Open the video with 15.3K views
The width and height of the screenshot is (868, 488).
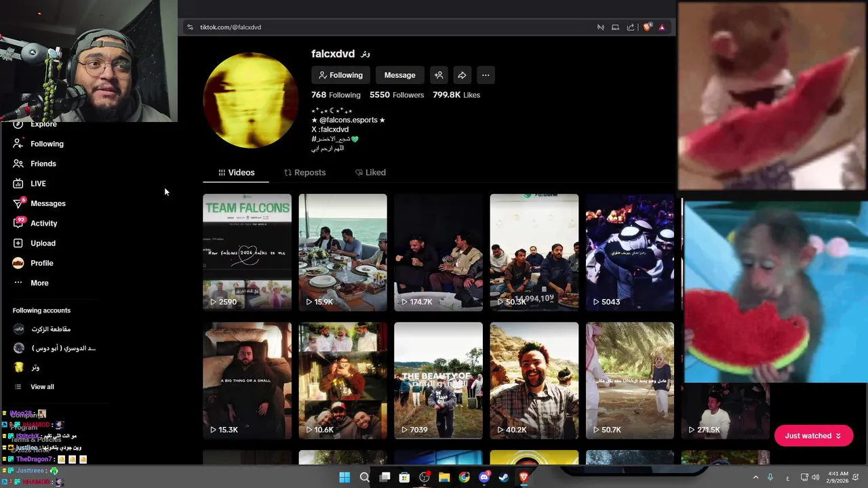(x=247, y=380)
